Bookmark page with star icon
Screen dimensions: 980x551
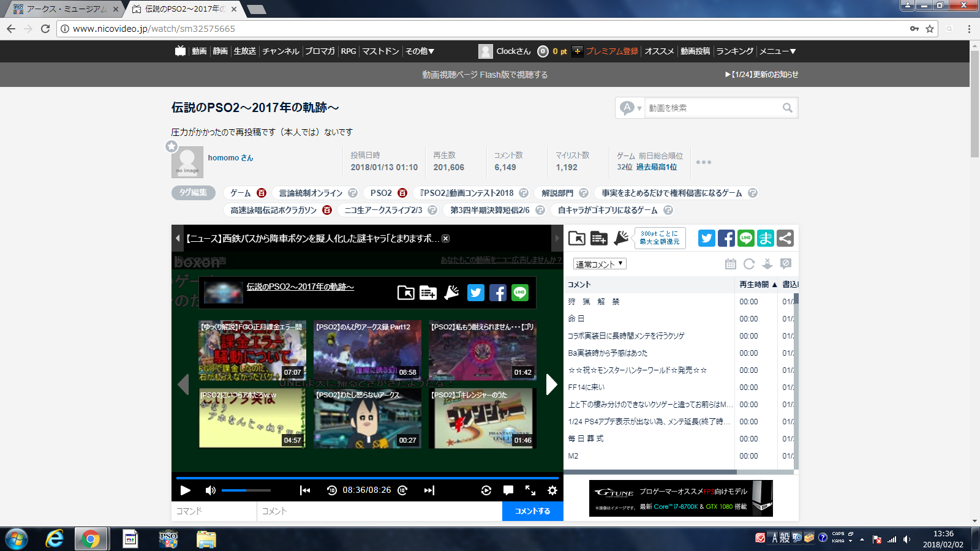[x=930, y=29]
